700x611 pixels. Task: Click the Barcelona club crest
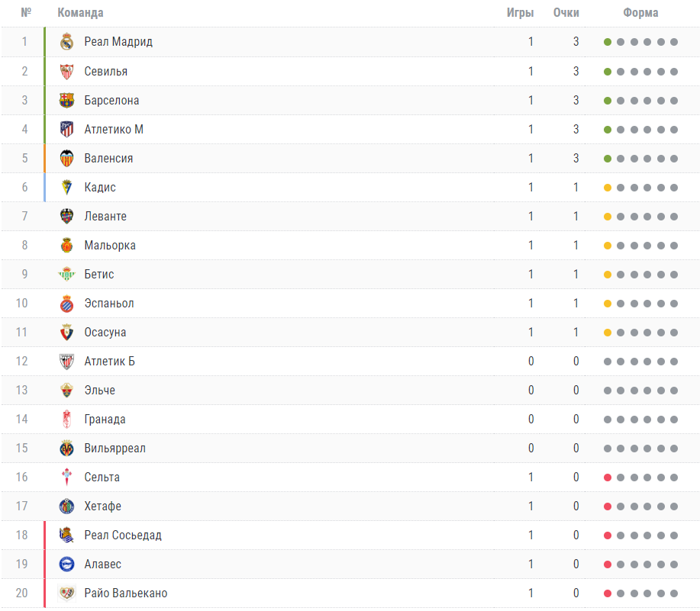67,101
